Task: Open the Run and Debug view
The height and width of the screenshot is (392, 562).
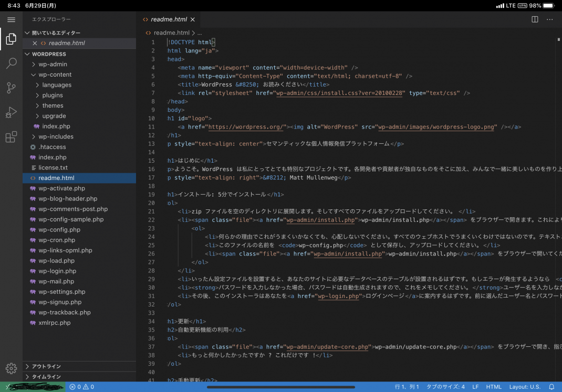Action: 11,112
